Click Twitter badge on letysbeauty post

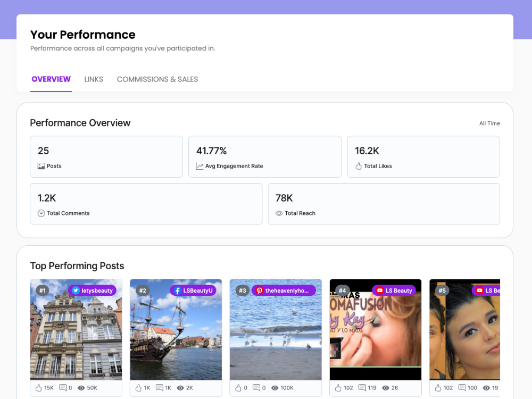(76, 290)
